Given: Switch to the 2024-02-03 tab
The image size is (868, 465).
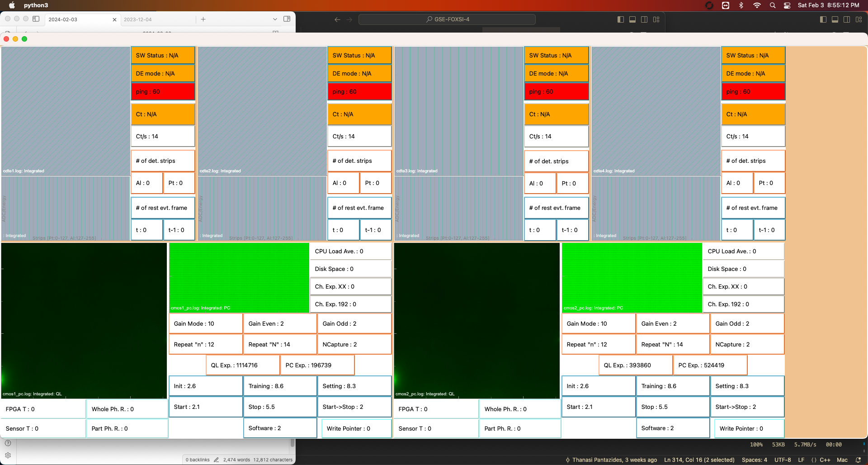Looking at the screenshot, I should click(81, 19).
